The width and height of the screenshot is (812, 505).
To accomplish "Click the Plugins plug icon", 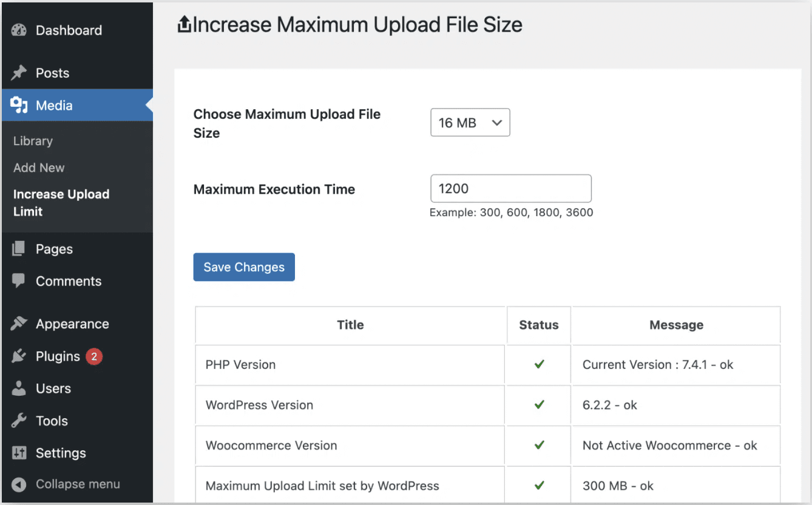I will 19,356.
